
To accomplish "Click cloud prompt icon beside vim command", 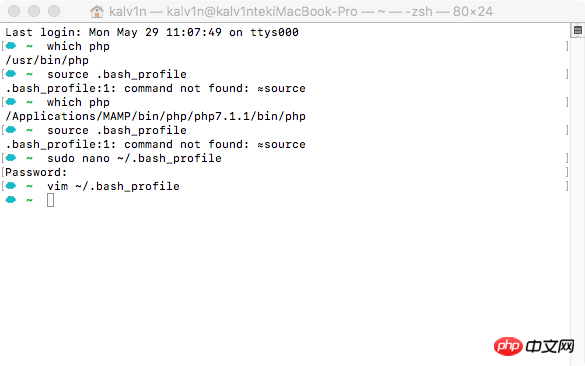I will coord(11,186).
